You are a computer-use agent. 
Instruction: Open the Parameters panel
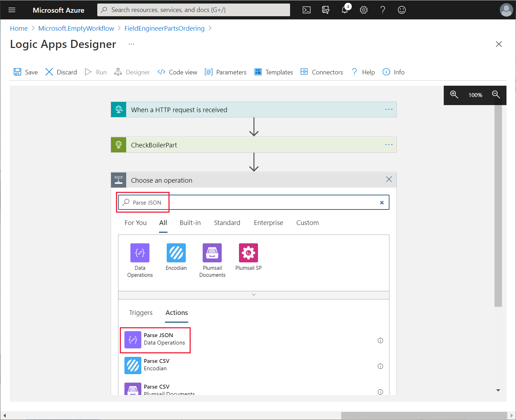[x=226, y=72]
